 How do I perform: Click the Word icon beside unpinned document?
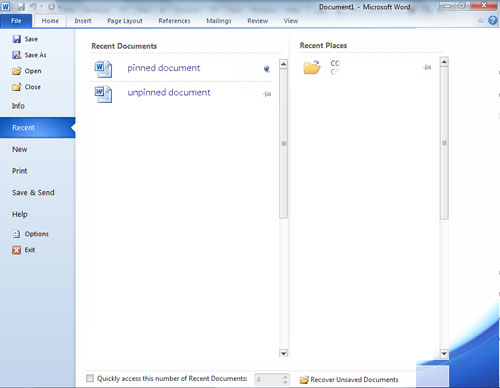103,94
